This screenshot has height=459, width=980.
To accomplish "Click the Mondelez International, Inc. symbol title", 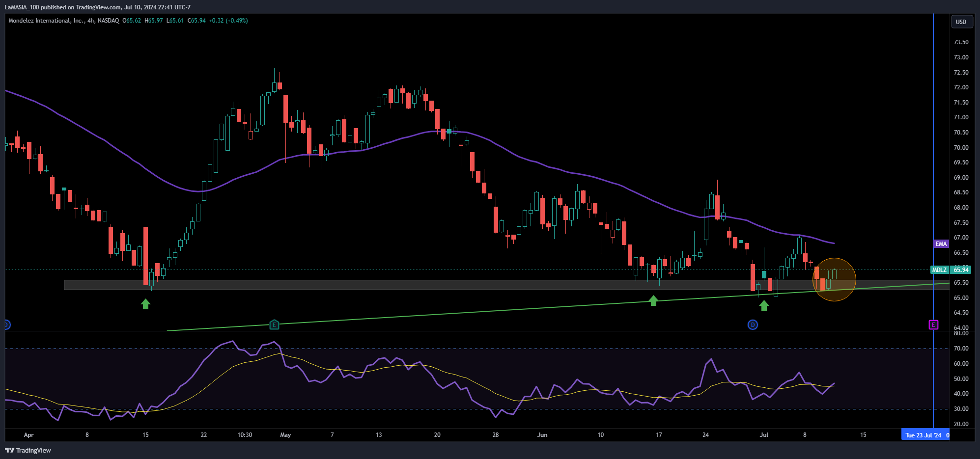I will (x=46, y=21).
